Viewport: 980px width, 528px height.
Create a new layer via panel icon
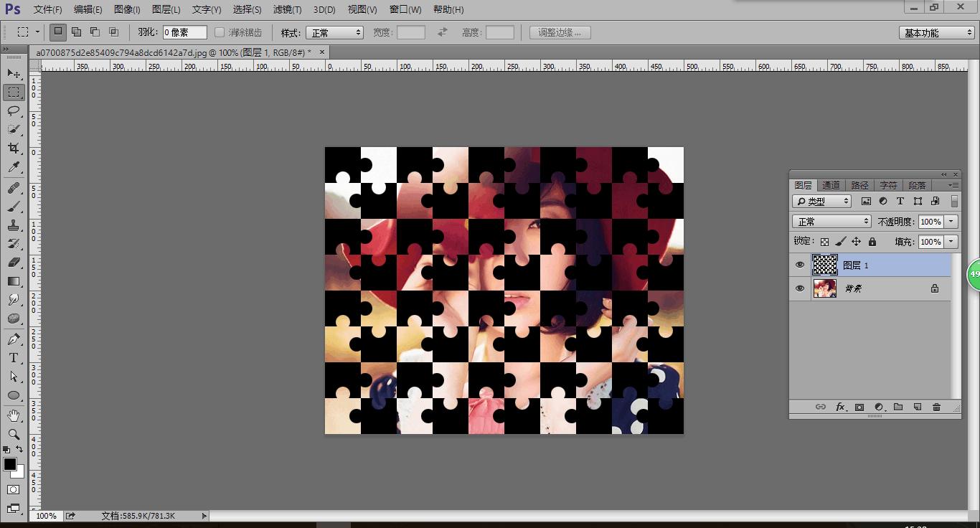[917, 407]
